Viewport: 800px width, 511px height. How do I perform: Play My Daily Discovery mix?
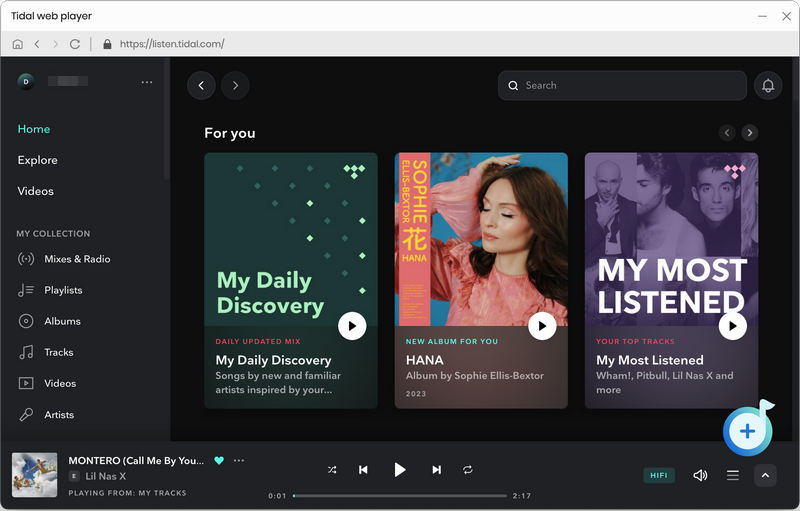(x=352, y=326)
